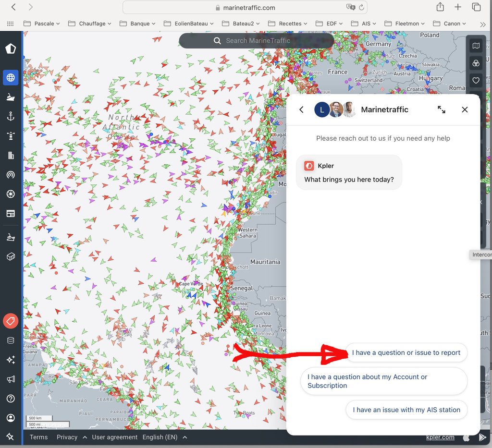Click the pin icon at sidebar bottom
Viewport: 492px width, 448px height.
click(10, 436)
